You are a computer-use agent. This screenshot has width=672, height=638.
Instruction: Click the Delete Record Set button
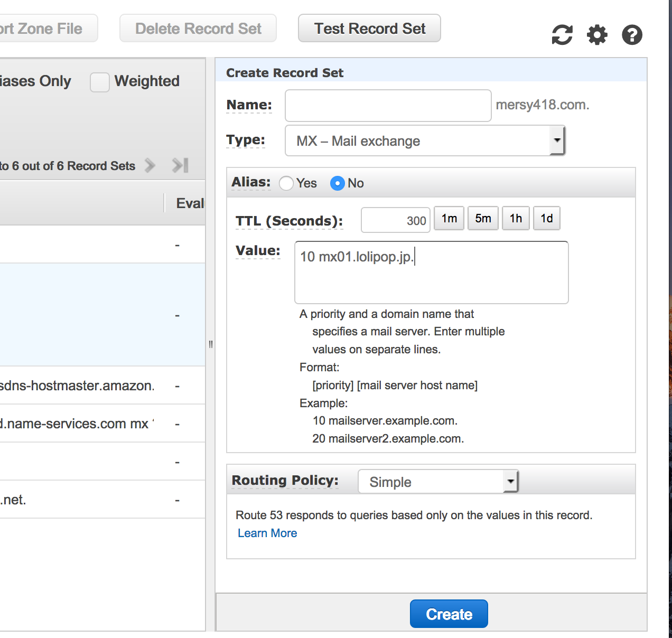(198, 29)
